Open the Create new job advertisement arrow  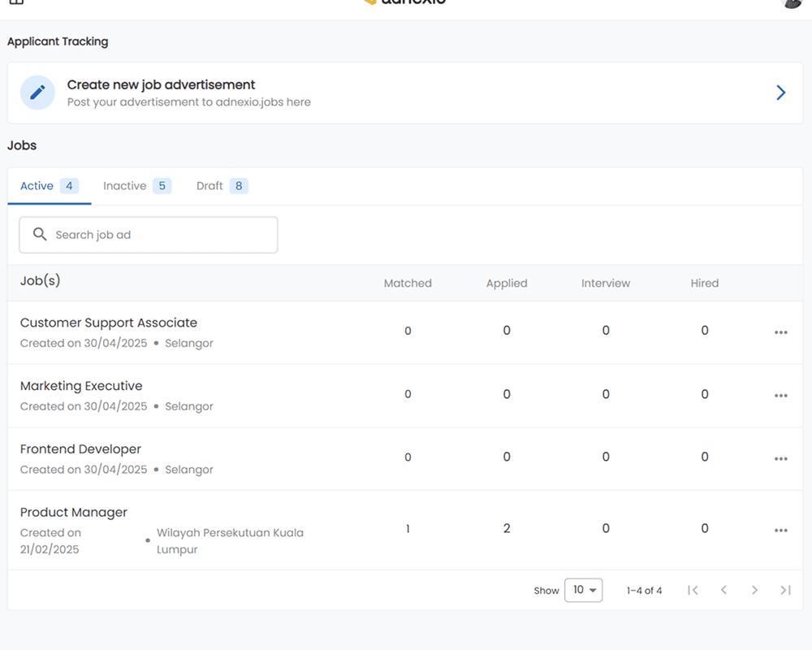click(780, 93)
